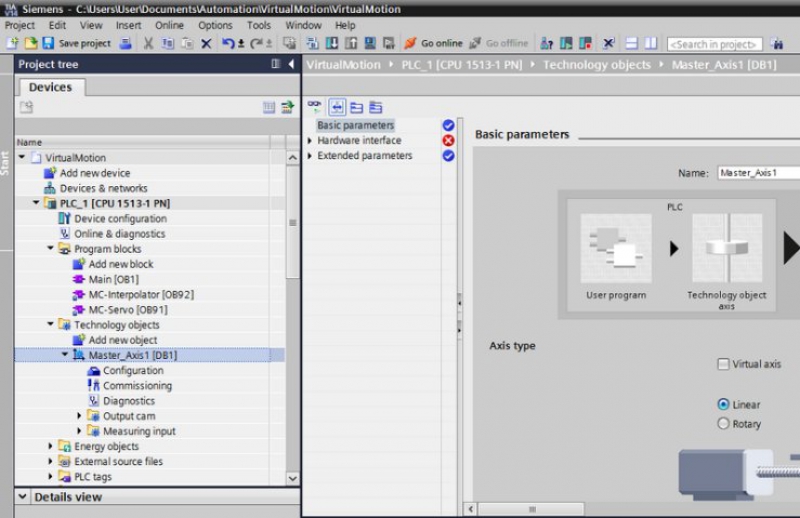
Task: Expand Extended parameters arrow
Action: 310,156
